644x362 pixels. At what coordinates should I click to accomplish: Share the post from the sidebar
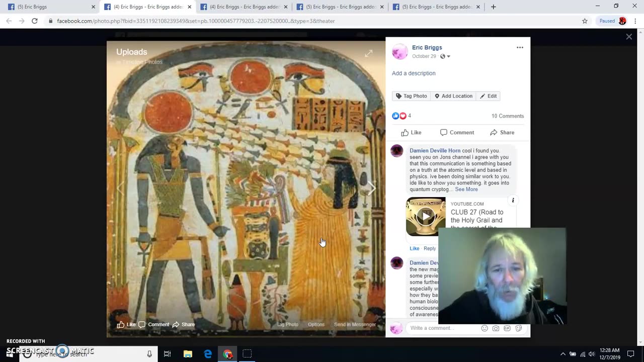(x=502, y=133)
